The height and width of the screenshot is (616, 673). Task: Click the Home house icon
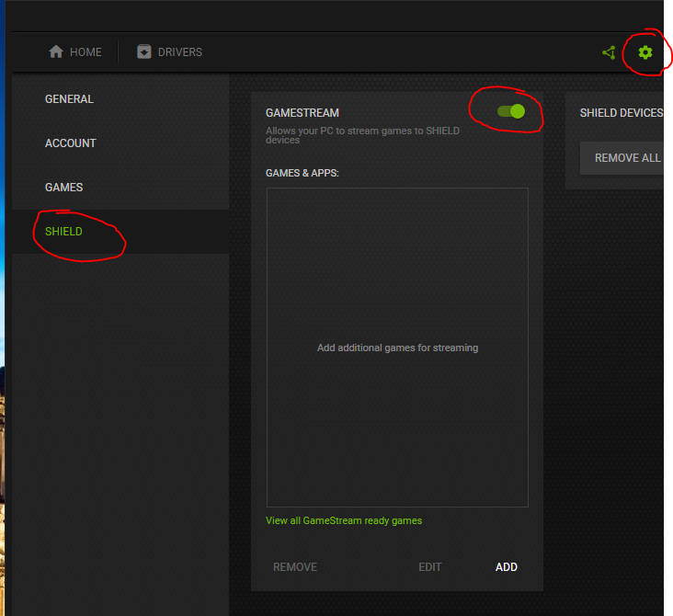[x=56, y=51]
